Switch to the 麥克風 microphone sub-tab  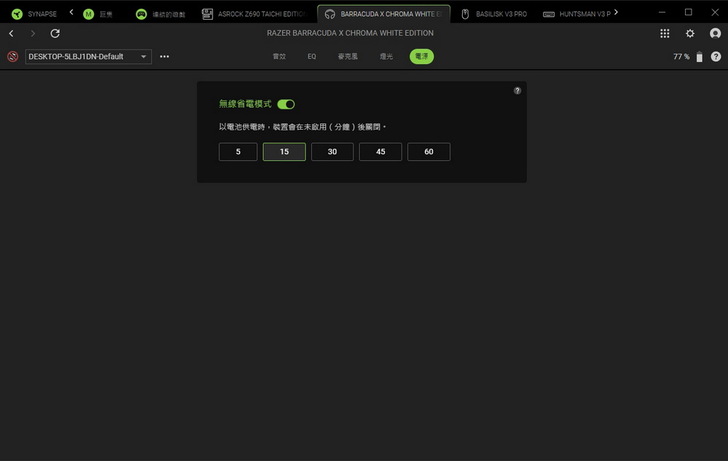pos(348,57)
